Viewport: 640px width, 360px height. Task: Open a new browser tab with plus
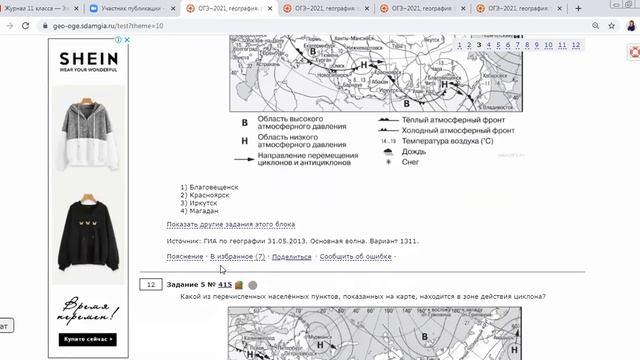[578, 8]
